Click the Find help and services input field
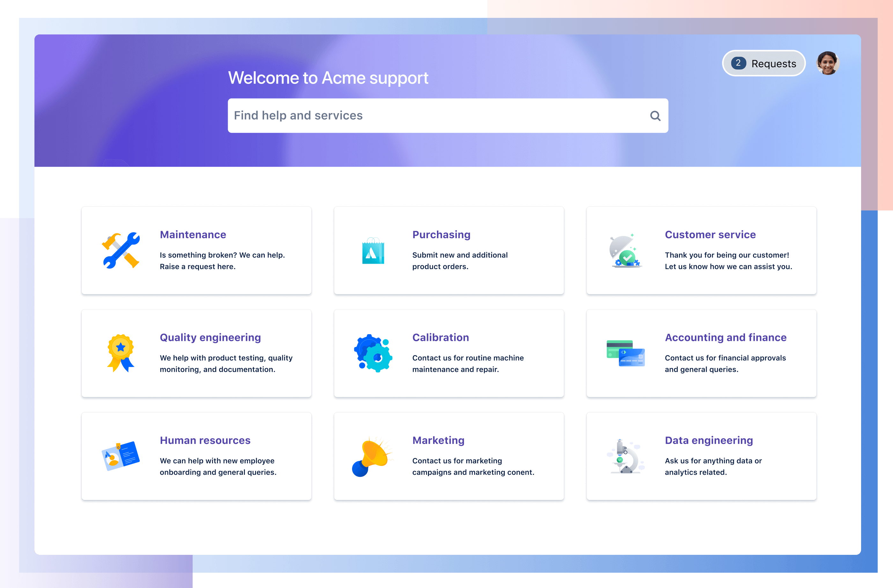This screenshot has width=893, height=588. tap(448, 115)
